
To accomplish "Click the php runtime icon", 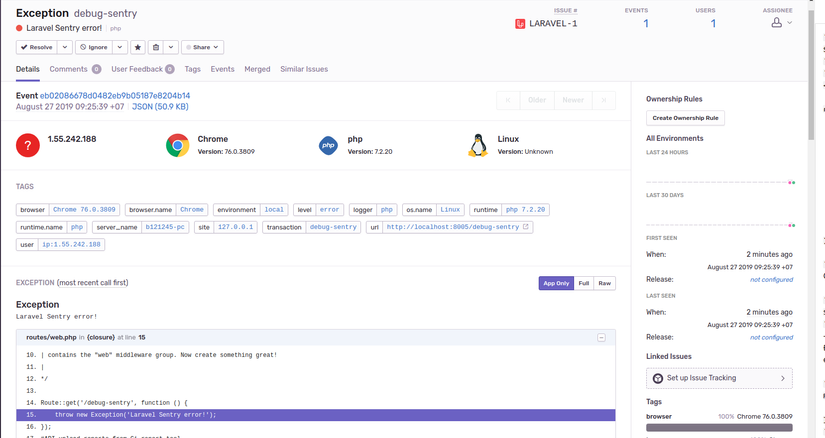I will [328, 145].
